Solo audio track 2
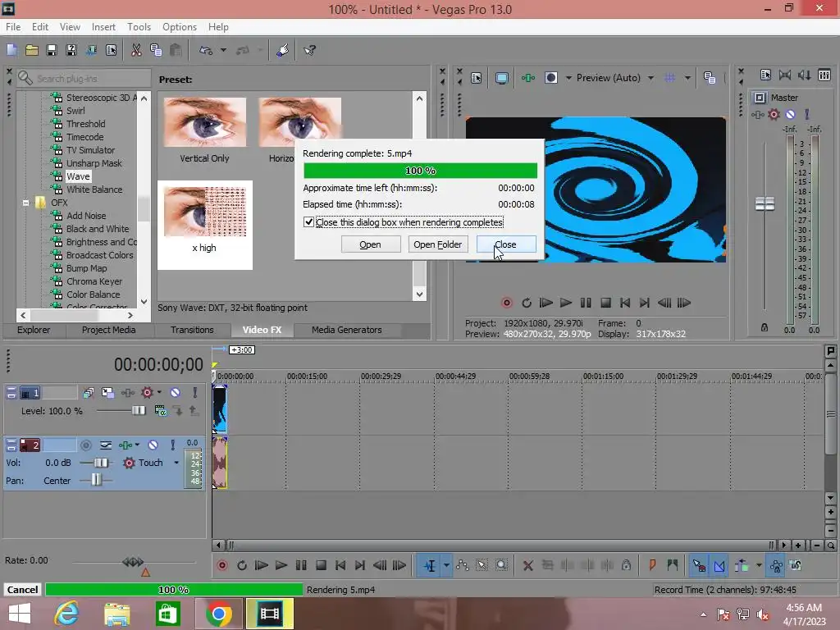The height and width of the screenshot is (630, 840). point(172,445)
